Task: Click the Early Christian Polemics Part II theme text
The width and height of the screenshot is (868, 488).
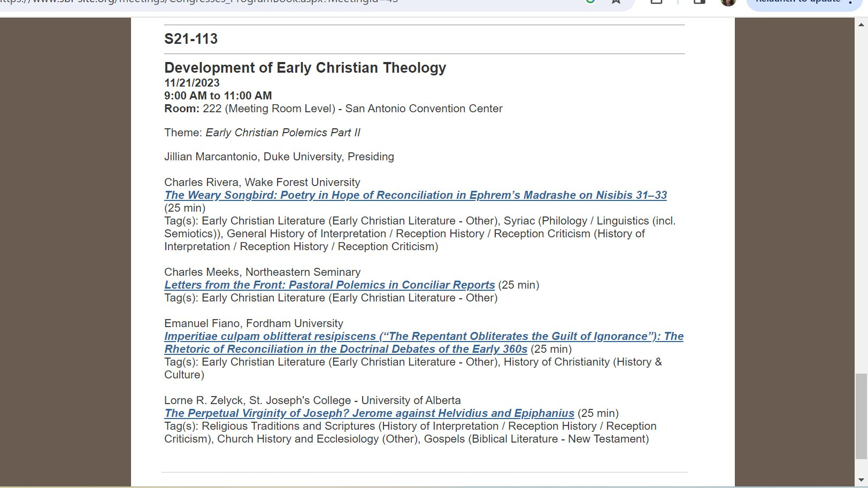Action: pyautogui.click(x=283, y=133)
